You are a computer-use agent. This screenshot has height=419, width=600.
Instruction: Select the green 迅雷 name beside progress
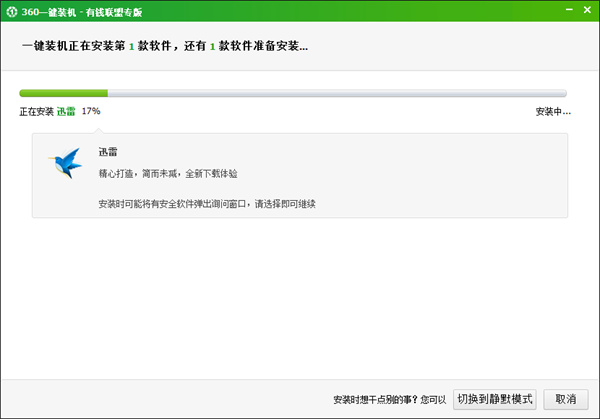click(x=66, y=111)
